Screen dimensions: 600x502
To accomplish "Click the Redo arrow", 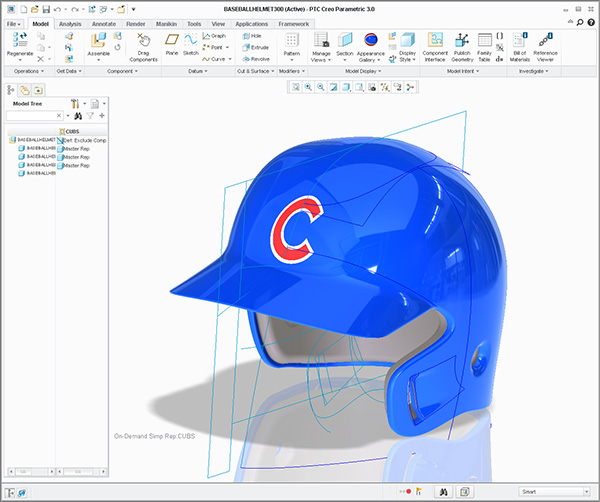I will (75, 9).
